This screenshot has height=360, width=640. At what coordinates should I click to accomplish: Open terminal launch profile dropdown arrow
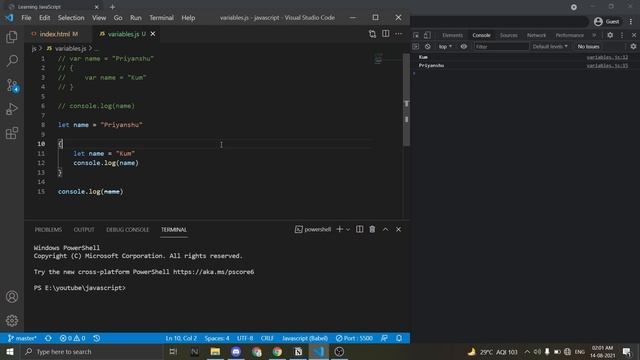[348, 229]
